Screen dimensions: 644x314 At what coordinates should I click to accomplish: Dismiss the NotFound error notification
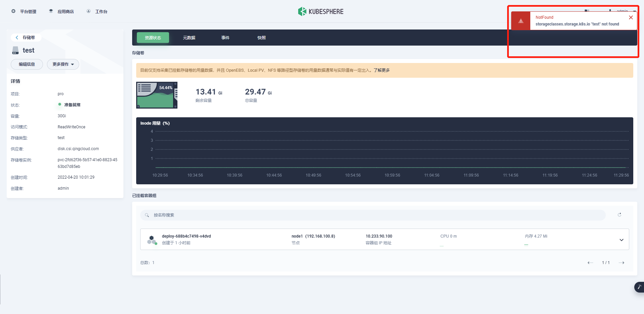click(x=631, y=17)
